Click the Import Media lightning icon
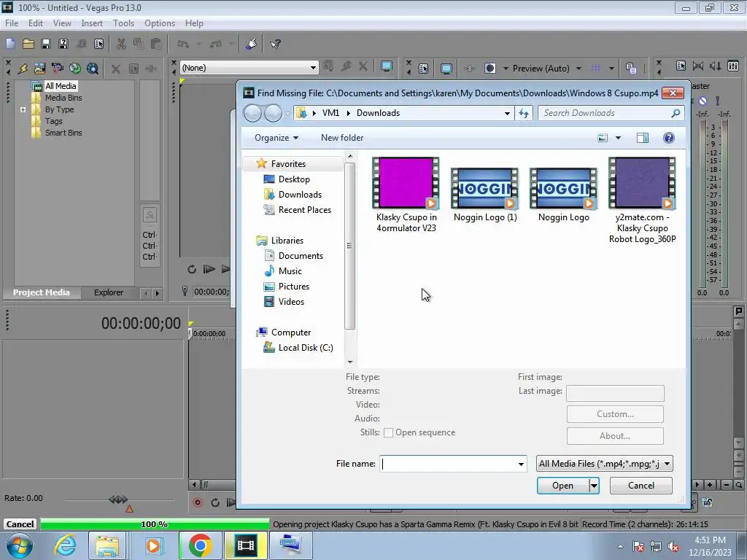 coord(23,69)
